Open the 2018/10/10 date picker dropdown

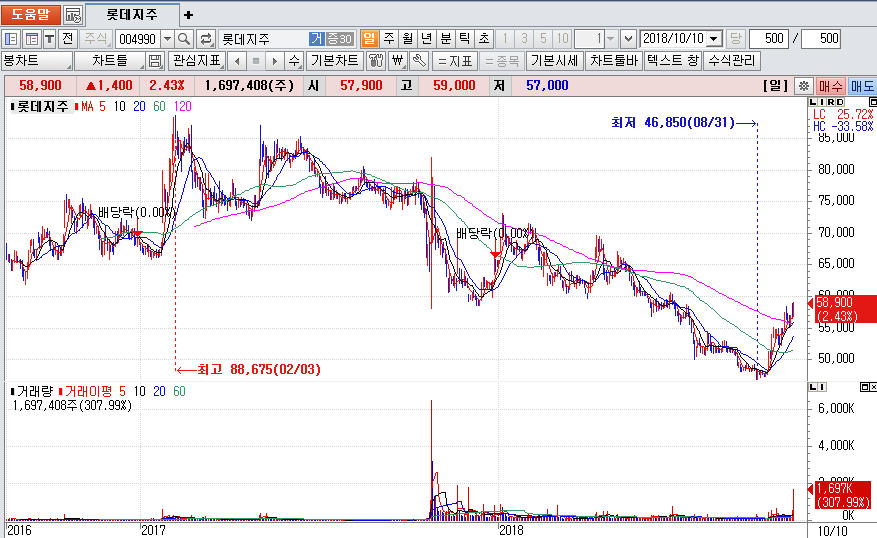[713, 38]
